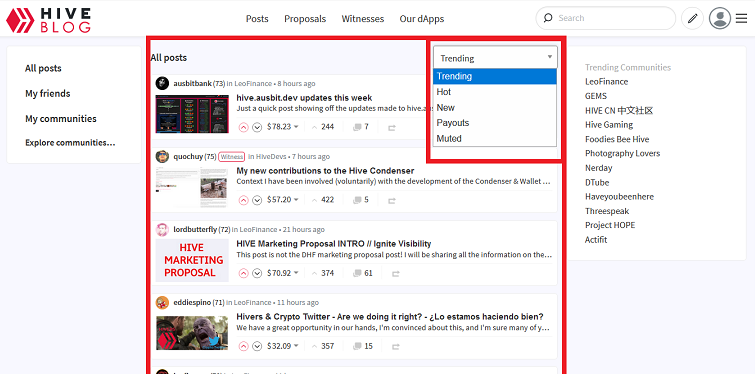Open the ausbitbank post thumbnail
Image resolution: width=755 pixels, height=374 pixels.
coord(192,114)
